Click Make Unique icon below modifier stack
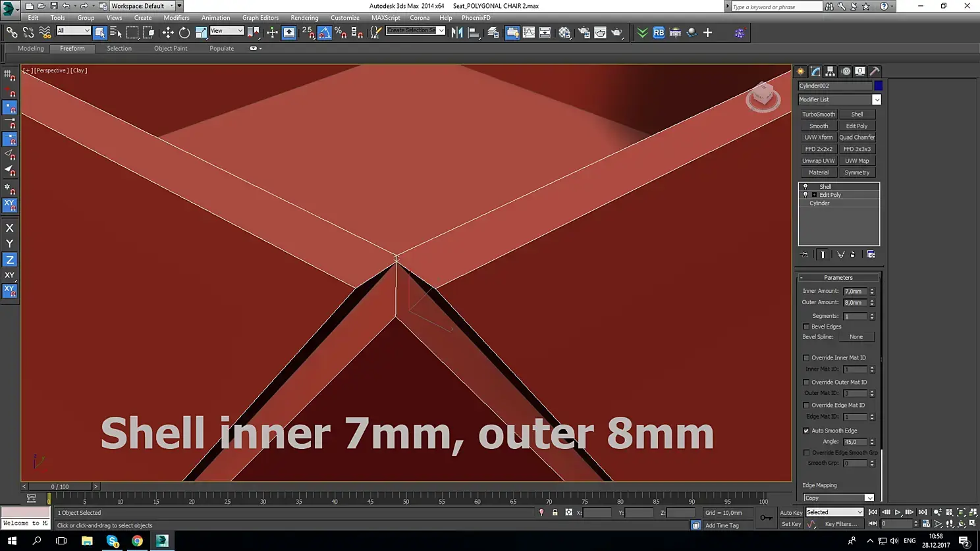Screen dimensions: 980x551 pyautogui.click(x=841, y=254)
